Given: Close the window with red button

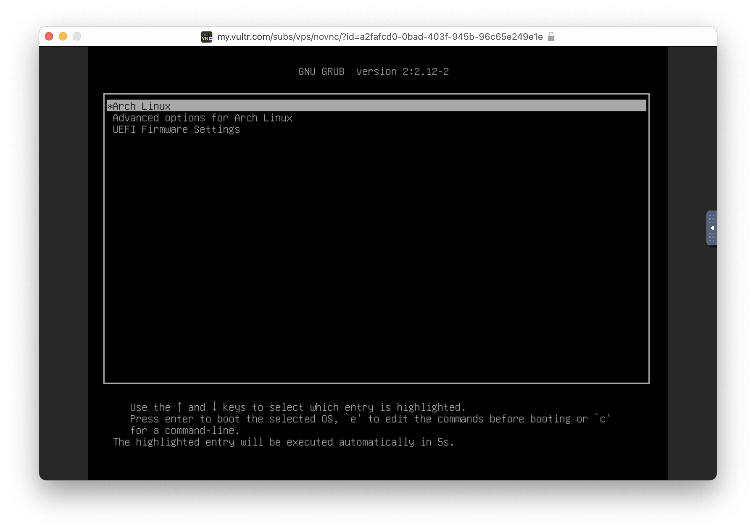Looking at the screenshot, I should pos(49,36).
